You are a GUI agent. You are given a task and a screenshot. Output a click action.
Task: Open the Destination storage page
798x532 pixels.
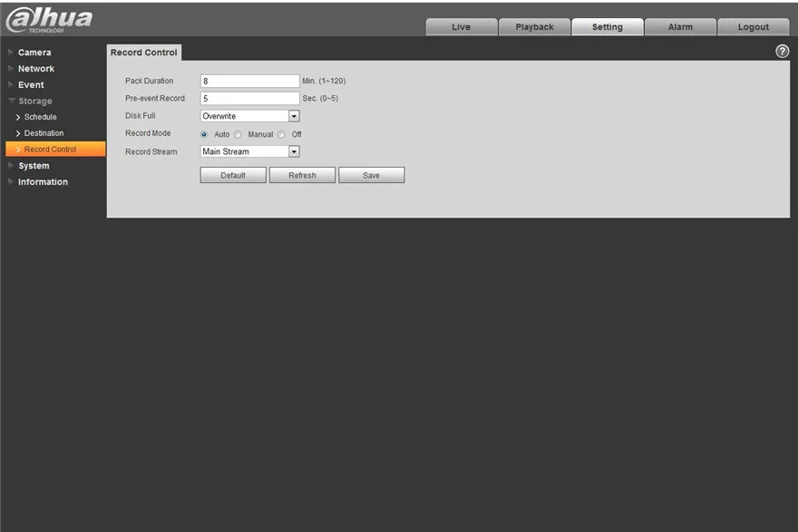[x=44, y=133]
